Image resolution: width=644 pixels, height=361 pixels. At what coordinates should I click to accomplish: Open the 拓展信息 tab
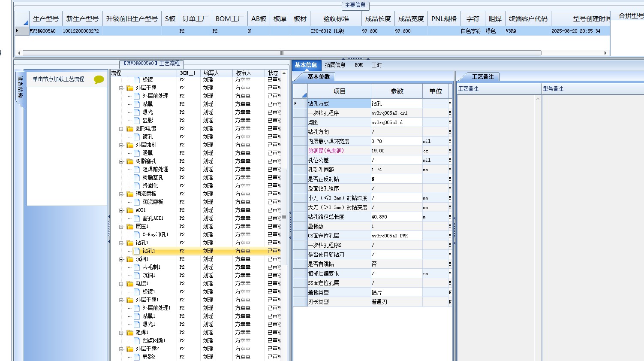point(335,65)
